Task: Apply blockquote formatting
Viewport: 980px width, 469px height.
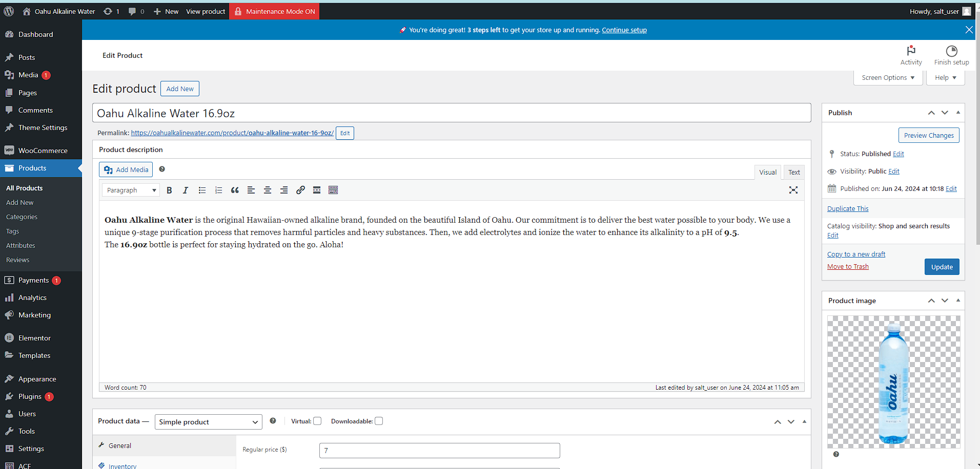Action: point(235,190)
